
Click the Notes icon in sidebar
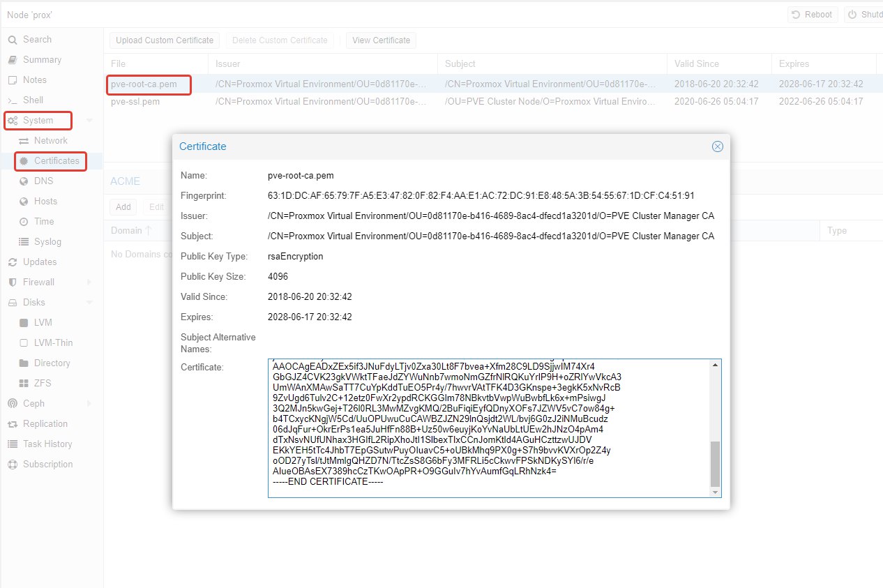coord(12,80)
